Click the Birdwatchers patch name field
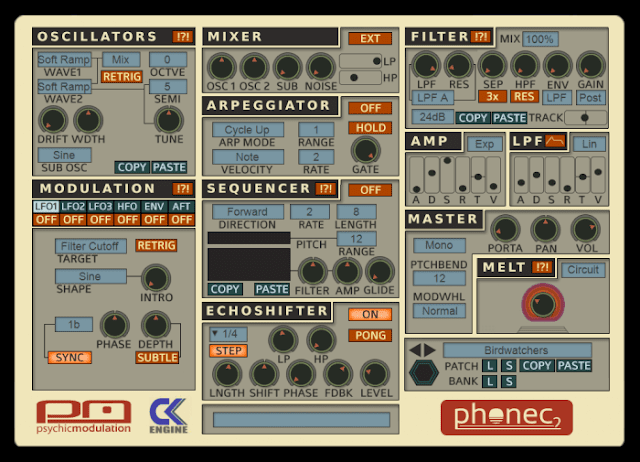640x462 pixels. pos(517,350)
